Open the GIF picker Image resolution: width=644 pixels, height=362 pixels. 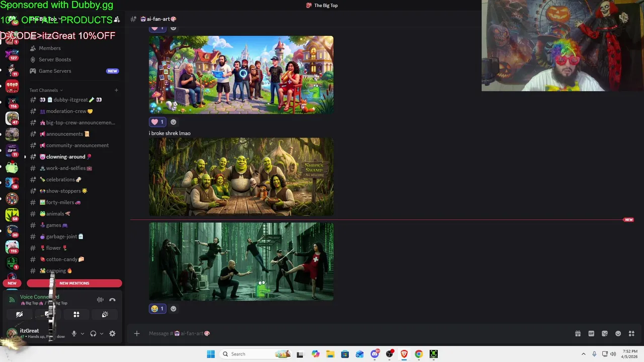click(591, 333)
